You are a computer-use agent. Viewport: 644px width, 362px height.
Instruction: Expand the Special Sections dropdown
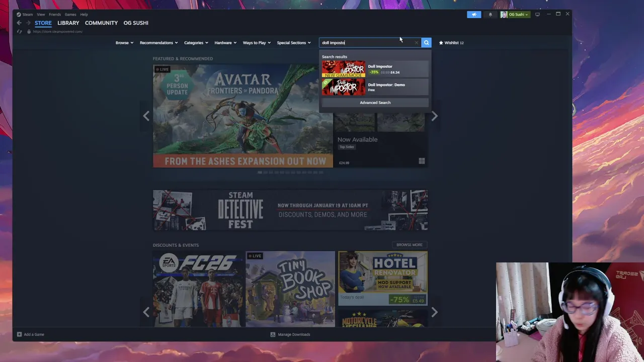[x=294, y=43]
